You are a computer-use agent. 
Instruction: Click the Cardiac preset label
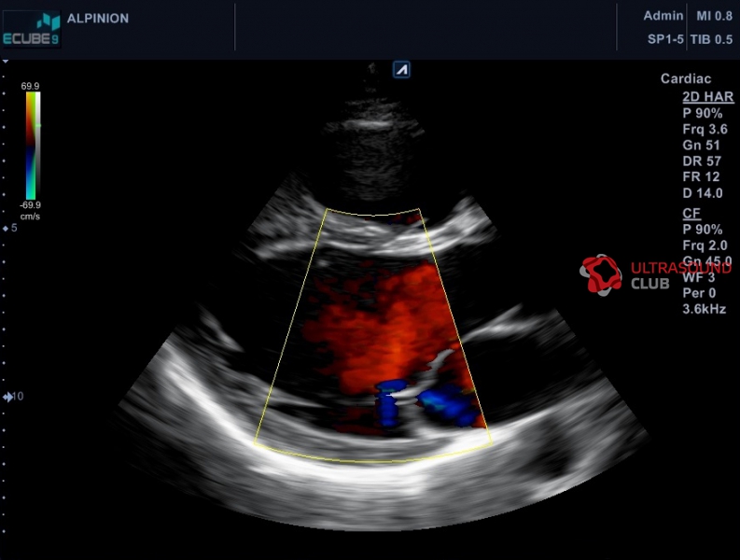(x=686, y=78)
